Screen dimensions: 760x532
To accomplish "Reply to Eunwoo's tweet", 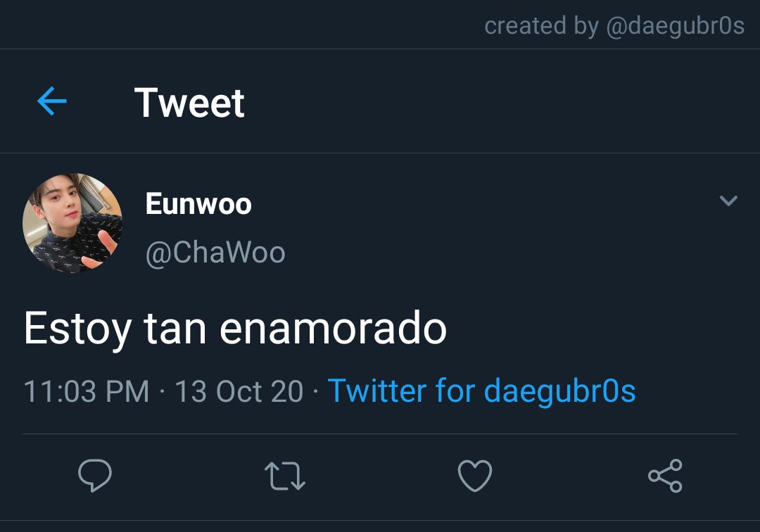I will click(95, 475).
